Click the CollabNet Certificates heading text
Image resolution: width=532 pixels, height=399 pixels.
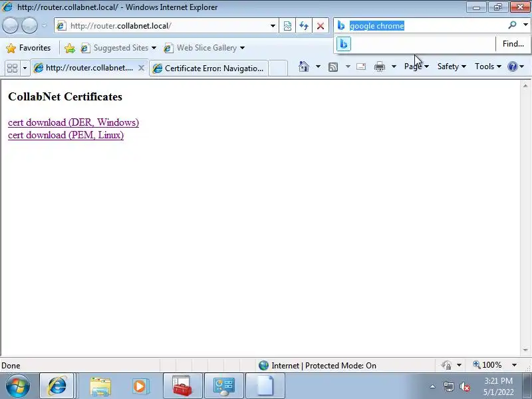click(x=65, y=96)
